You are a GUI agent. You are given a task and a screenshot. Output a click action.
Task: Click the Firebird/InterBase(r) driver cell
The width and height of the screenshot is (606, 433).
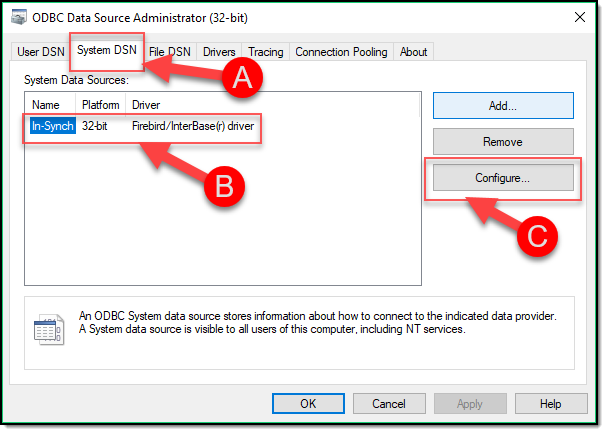point(193,127)
